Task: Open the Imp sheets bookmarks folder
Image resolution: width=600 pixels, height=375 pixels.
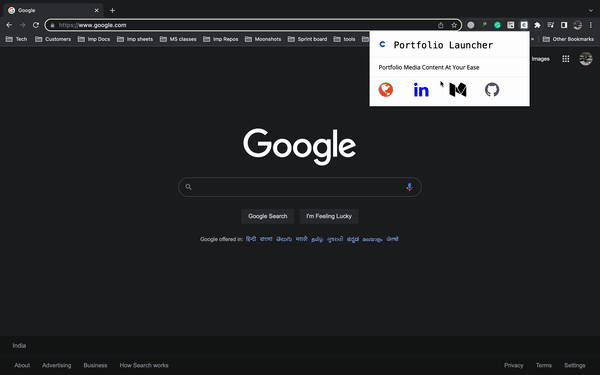Action: (135, 39)
